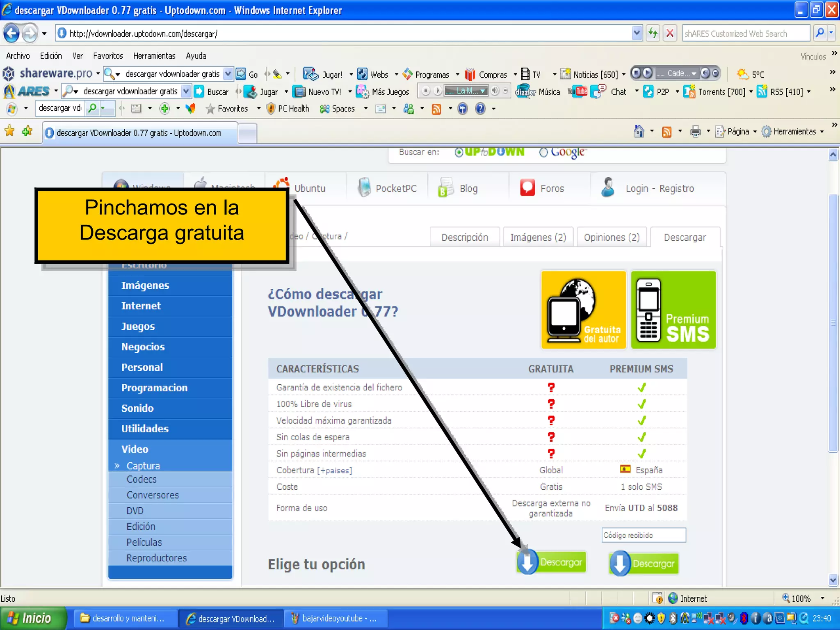Expand the Programas toolbar dropdown arrow
Screen dimensions: 840x630
point(458,74)
